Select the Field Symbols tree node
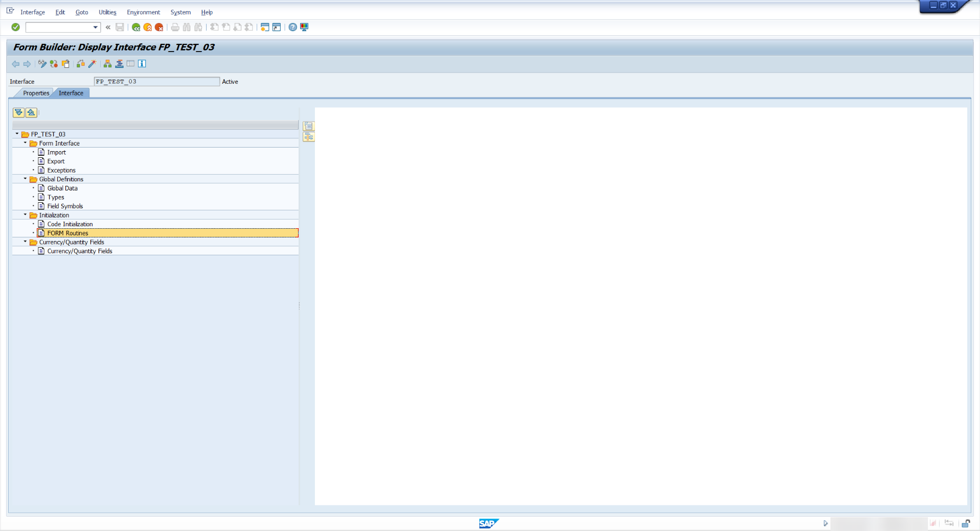Viewport: 980px width, 531px height. click(x=65, y=206)
